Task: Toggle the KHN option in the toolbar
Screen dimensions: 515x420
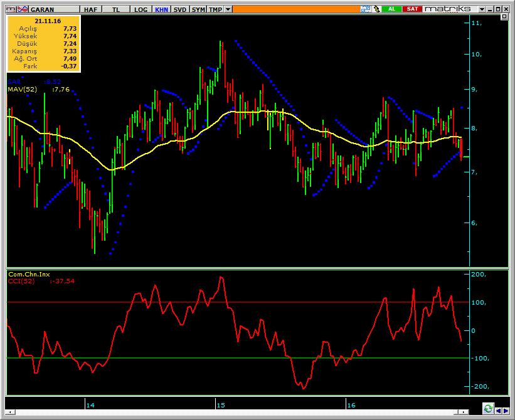Action: click(161, 9)
